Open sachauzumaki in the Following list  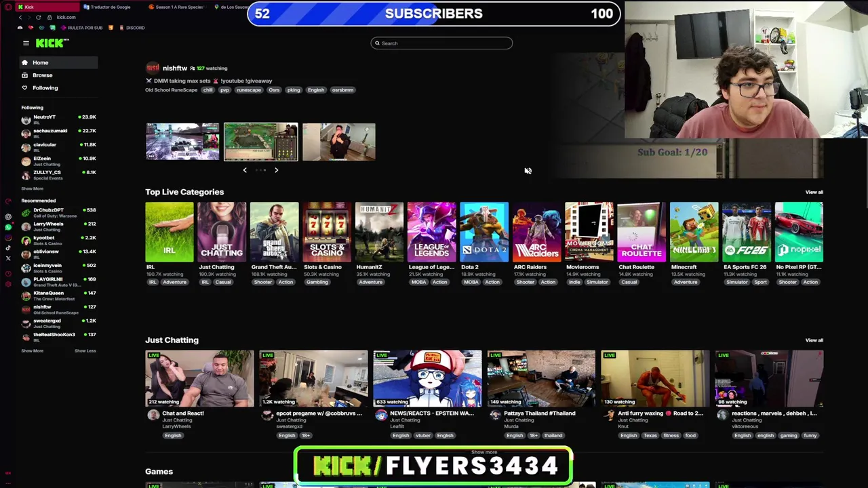point(58,134)
